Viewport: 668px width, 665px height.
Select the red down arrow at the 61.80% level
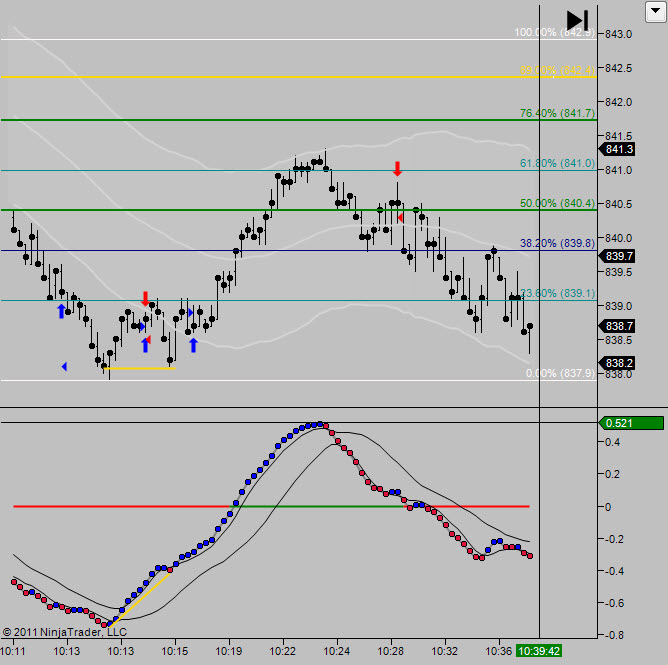397,169
